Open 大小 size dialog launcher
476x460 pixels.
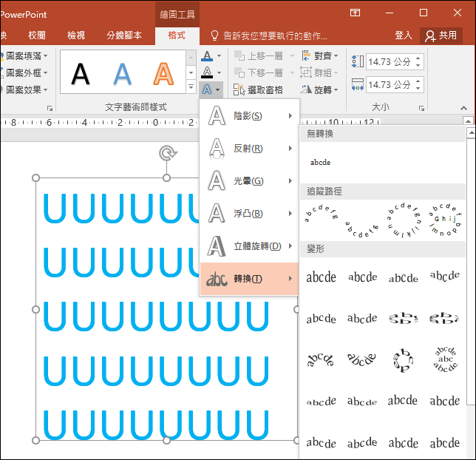click(x=421, y=108)
